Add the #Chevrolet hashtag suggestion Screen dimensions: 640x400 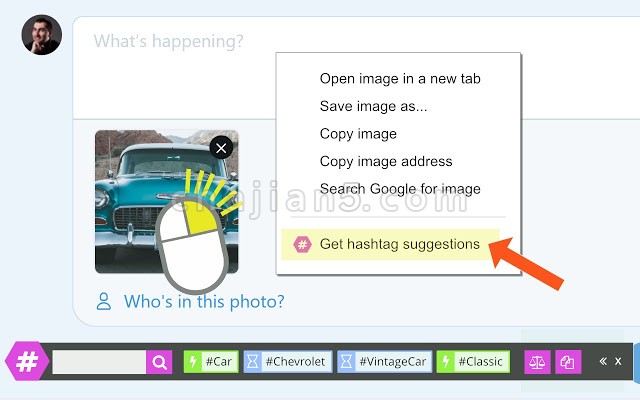tap(296, 362)
